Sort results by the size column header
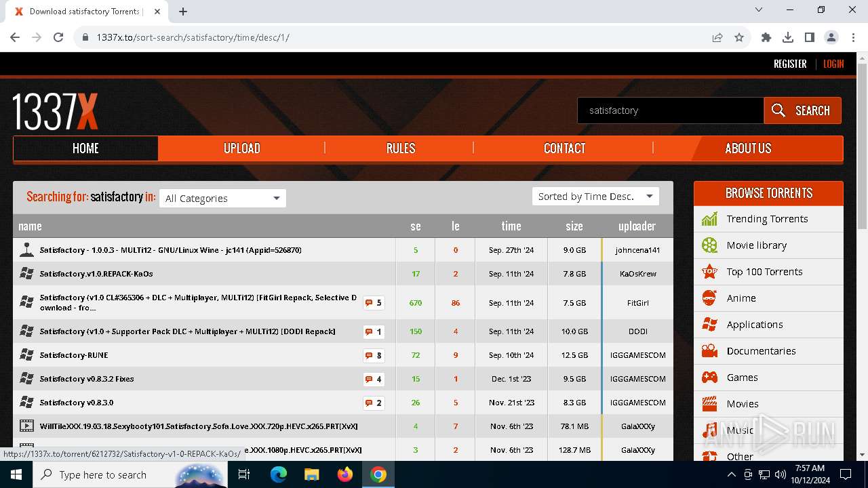868x488 pixels. [574, 226]
